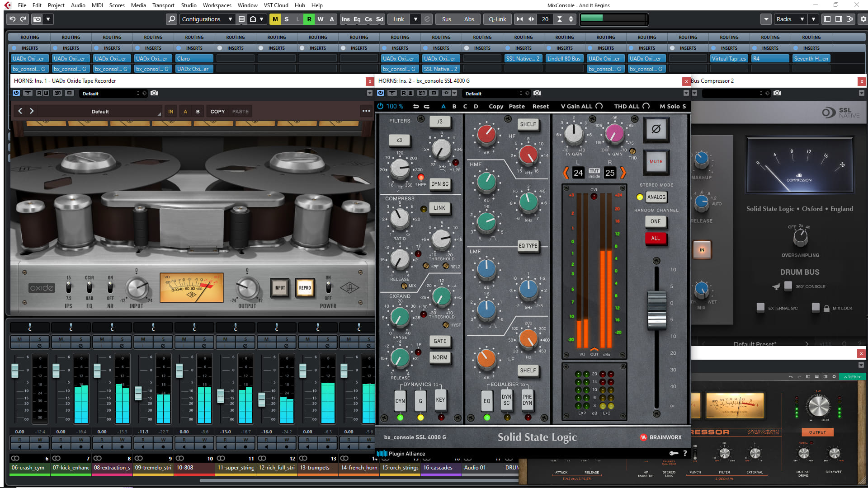868x488 pixels.
Task: Click the left arrow for the previous TMT channel
Action: 566,173
